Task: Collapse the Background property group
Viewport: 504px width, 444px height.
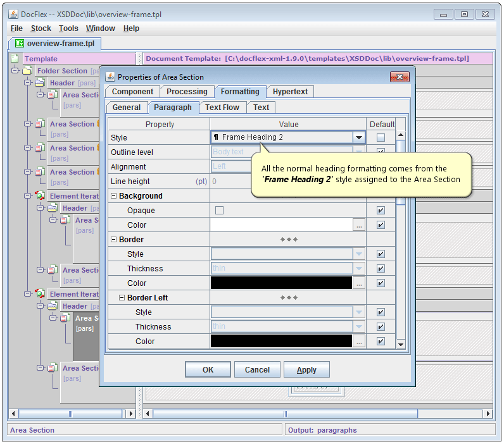Action: [114, 196]
